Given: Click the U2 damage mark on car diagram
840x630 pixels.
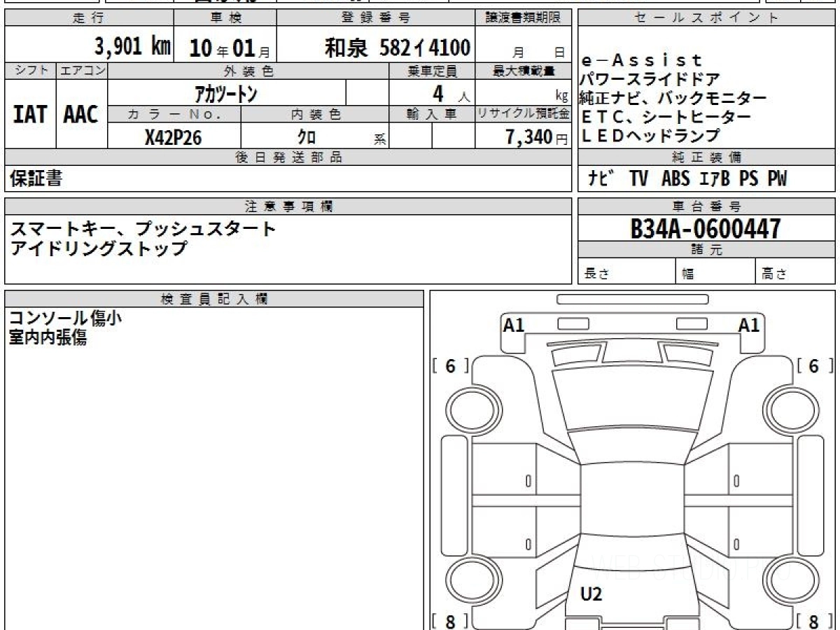Looking at the screenshot, I should pyautogui.click(x=591, y=594).
